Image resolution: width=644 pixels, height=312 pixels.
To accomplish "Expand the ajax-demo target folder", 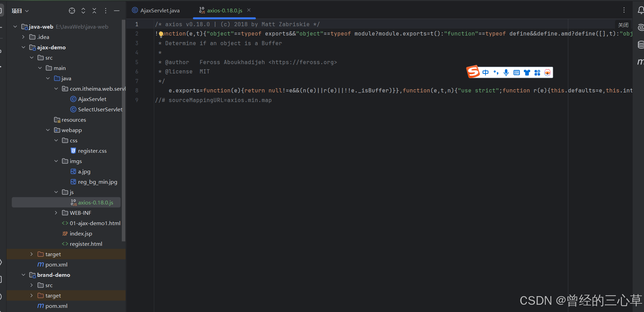I will pyautogui.click(x=32, y=254).
